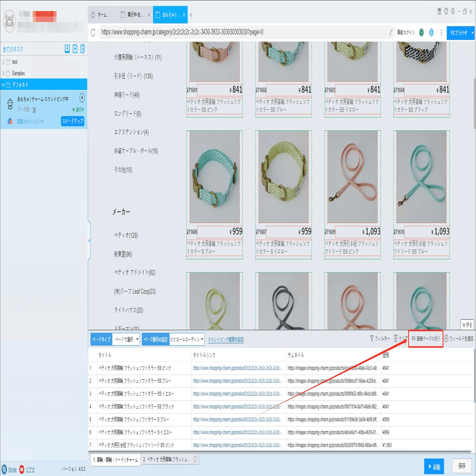This screenshot has width=476, height=476.
Task: Click the page vertical scrollbar
Action: (x=474, y=103)
